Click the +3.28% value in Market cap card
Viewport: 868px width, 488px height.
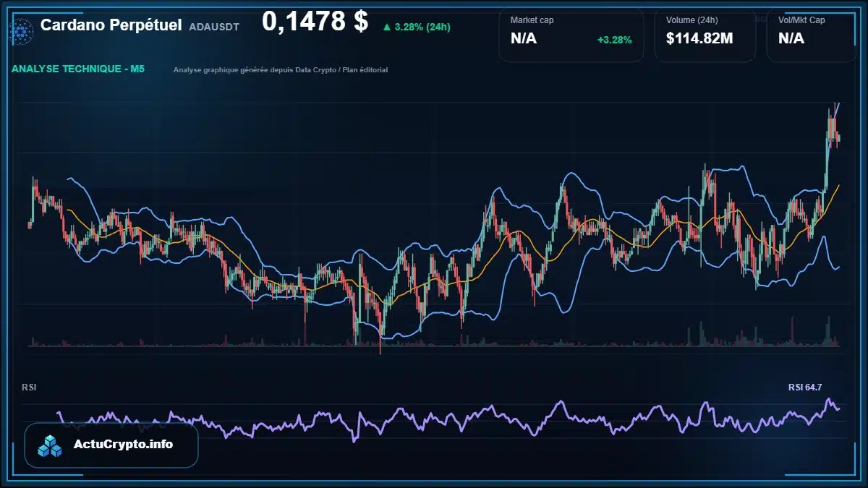614,40
